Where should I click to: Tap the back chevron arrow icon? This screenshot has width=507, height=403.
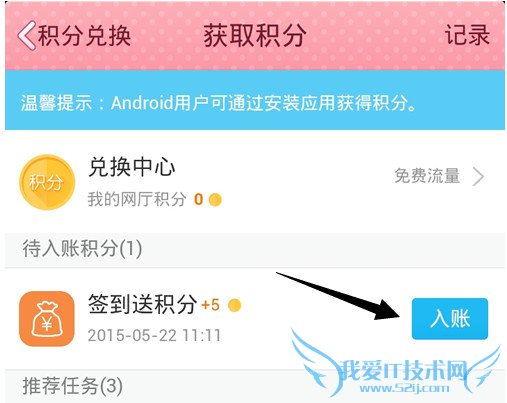27,36
